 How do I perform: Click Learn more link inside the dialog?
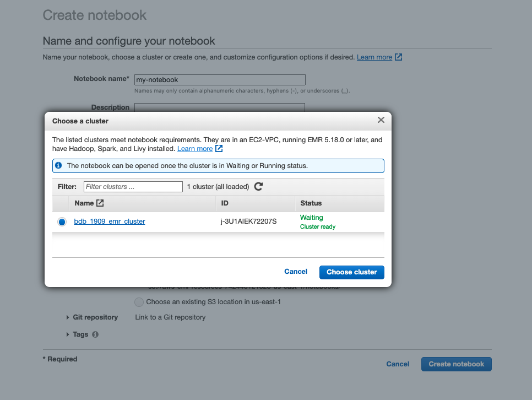194,149
